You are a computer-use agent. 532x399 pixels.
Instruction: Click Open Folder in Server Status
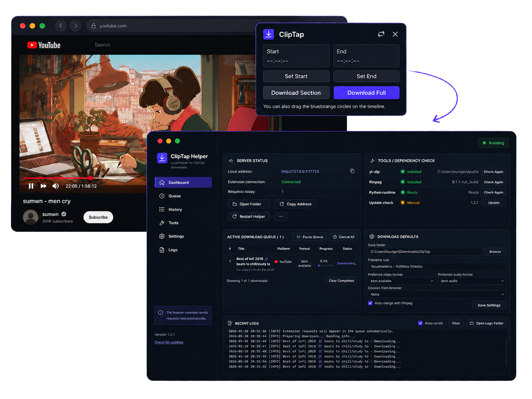pyautogui.click(x=249, y=204)
